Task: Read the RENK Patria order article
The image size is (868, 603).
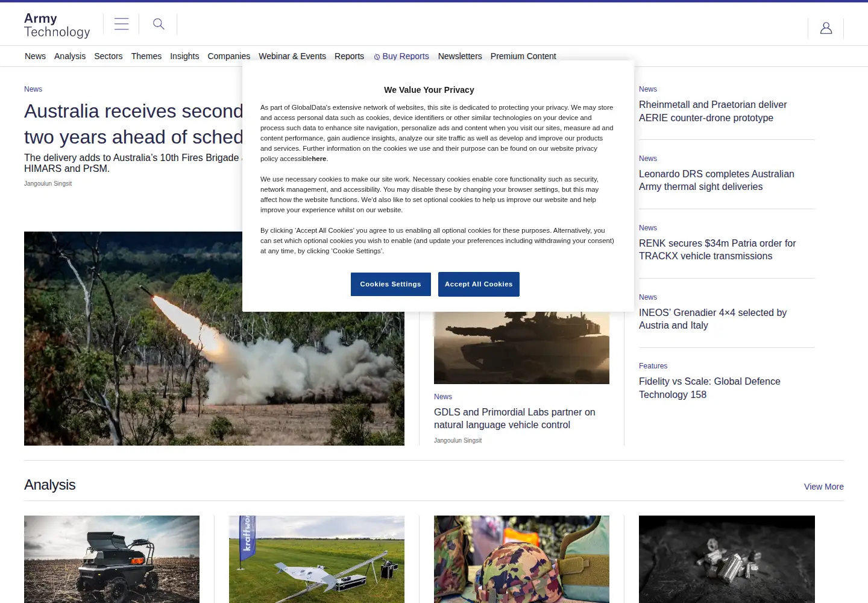Action: [717, 250]
